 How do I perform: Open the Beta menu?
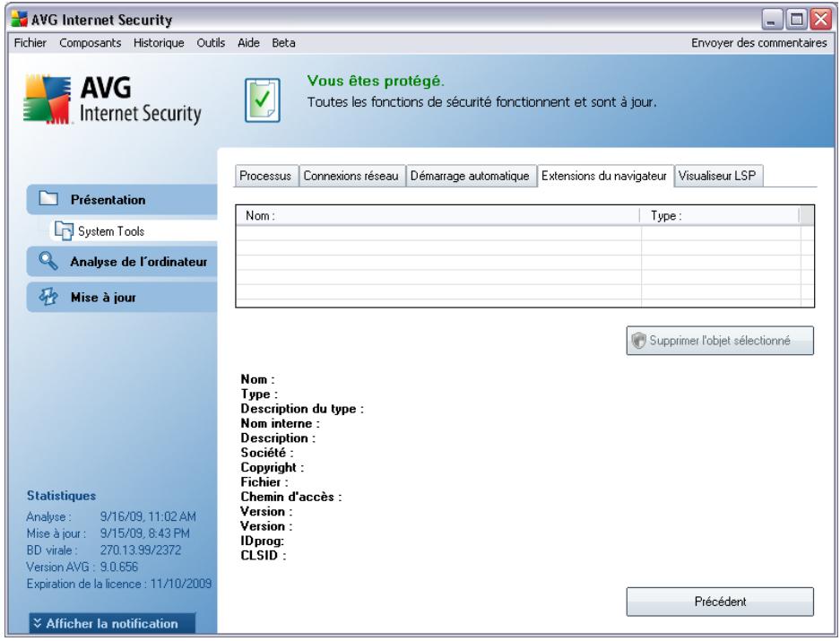(x=283, y=43)
